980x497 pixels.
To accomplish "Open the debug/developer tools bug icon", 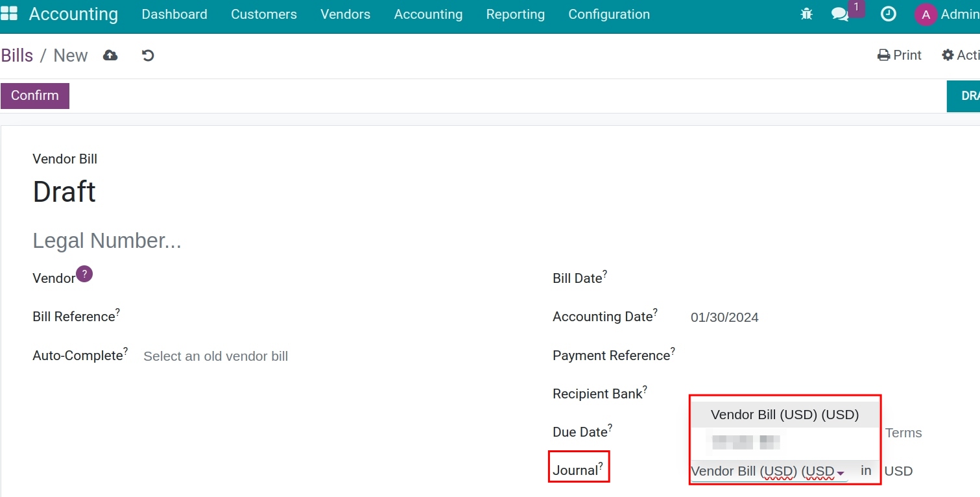I will tap(806, 14).
